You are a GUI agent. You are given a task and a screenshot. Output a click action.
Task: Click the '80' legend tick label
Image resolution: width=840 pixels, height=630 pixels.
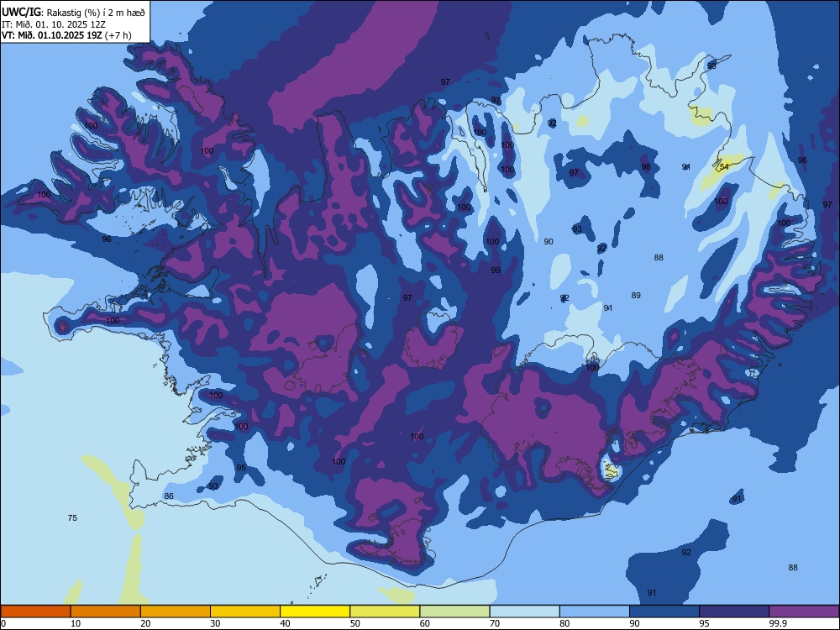pyautogui.click(x=564, y=623)
